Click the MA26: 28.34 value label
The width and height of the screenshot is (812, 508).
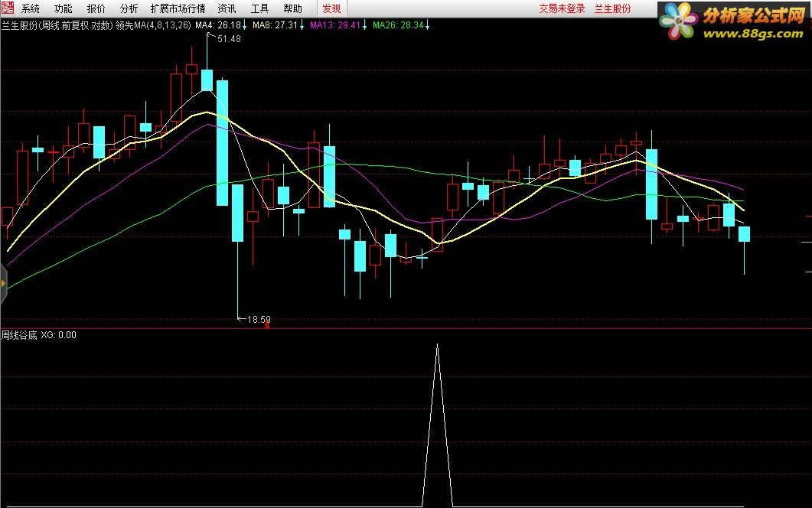398,24
